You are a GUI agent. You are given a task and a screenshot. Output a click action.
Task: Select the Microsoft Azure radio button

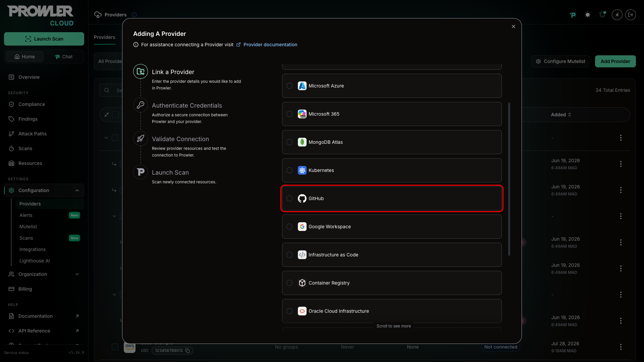tap(289, 86)
